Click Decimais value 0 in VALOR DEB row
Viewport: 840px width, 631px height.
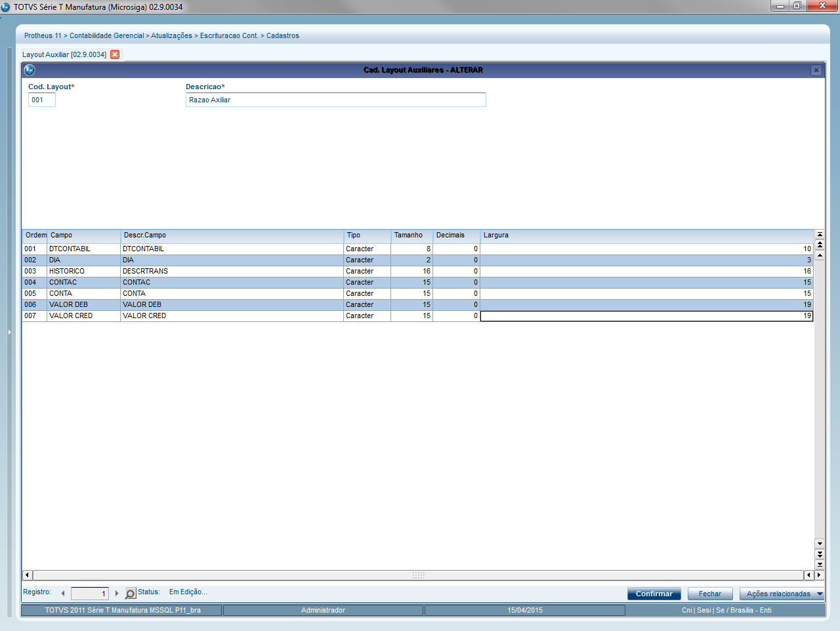pyautogui.click(x=457, y=305)
